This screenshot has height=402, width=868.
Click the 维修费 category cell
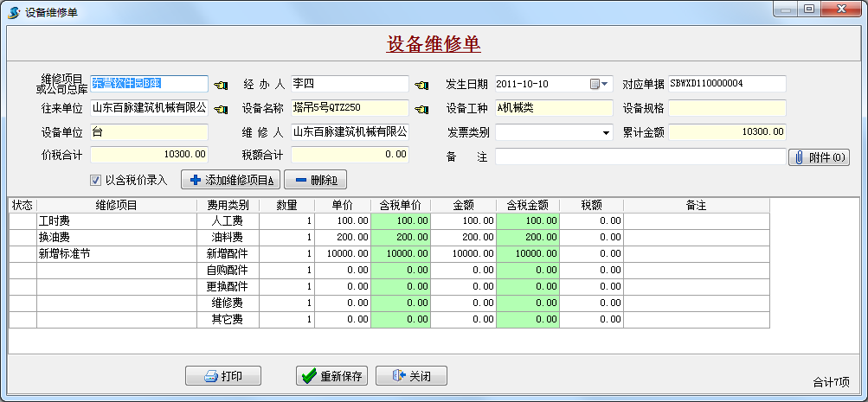coord(228,303)
